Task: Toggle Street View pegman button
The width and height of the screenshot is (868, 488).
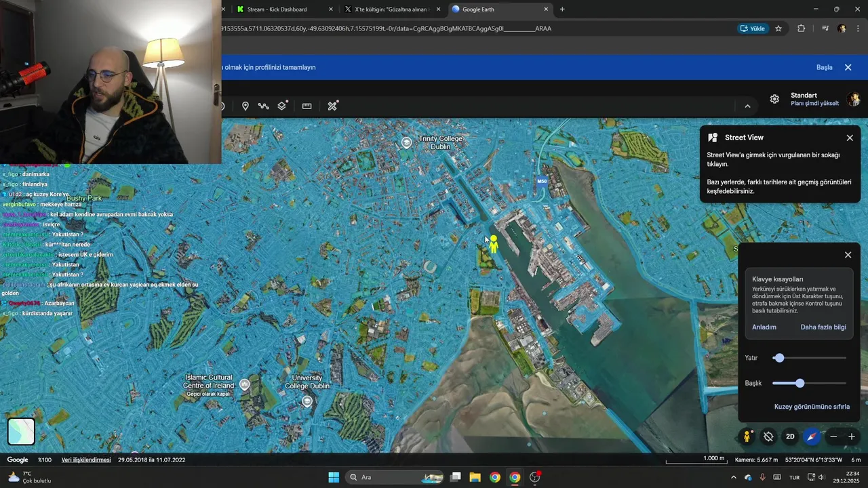Action: (x=747, y=436)
